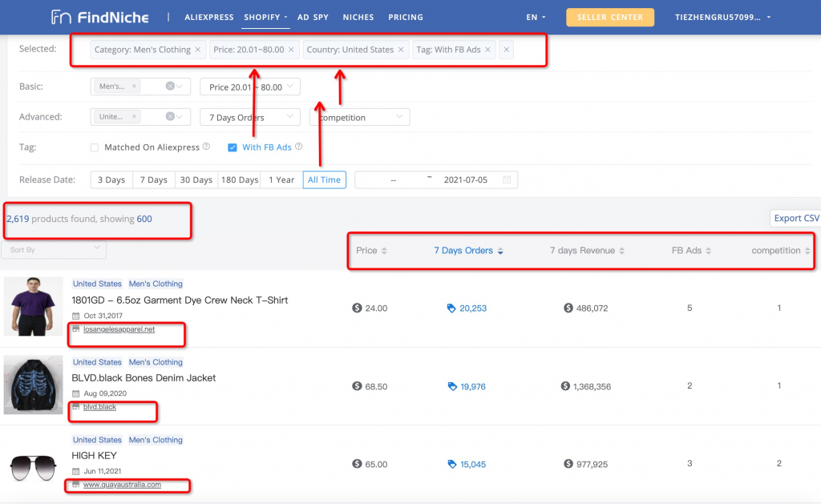The width and height of the screenshot is (821, 504).
Task: Select the 1 Year release date tab
Action: 281,179
